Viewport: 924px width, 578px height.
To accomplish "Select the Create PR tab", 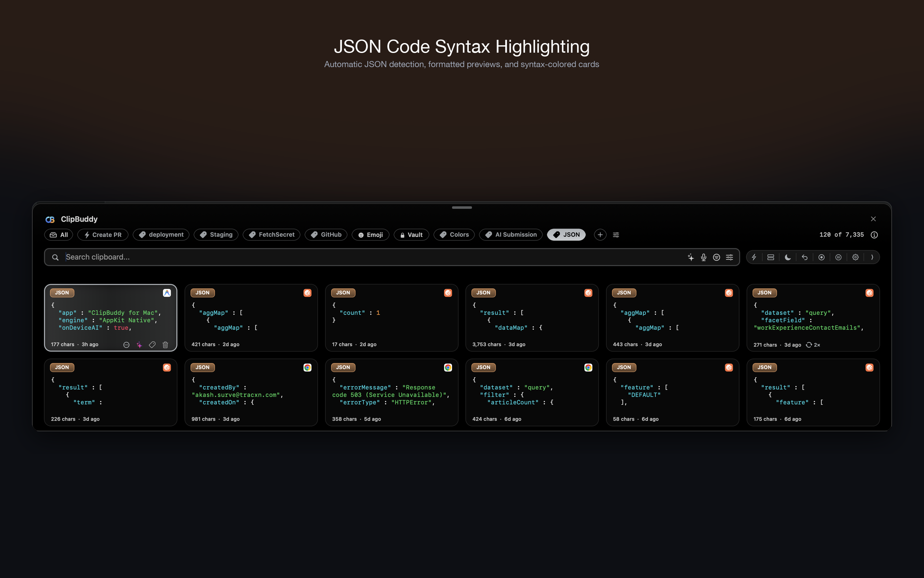I will click(103, 235).
